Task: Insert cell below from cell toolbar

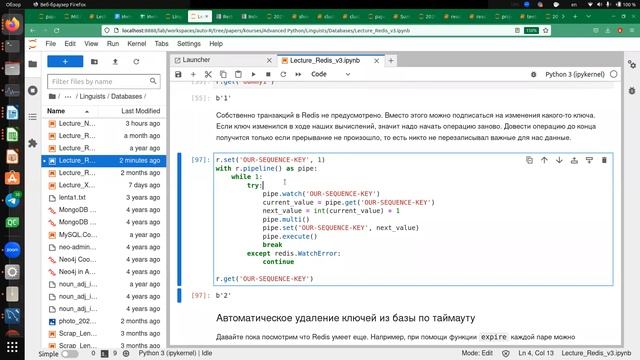Action: click(x=589, y=160)
